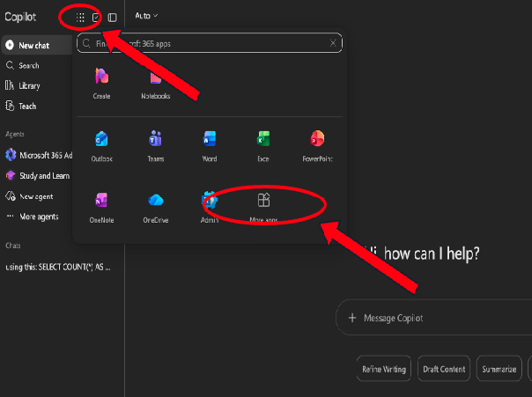Launch OneDrive from the app list
532x397 pixels.
tap(156, 208)
